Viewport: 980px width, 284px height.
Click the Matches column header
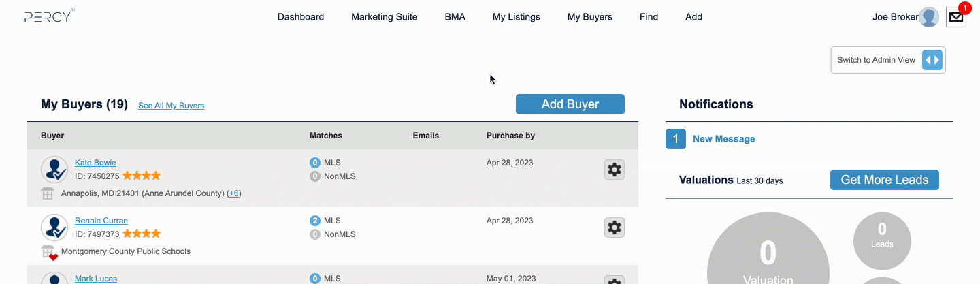pos(326,136)
